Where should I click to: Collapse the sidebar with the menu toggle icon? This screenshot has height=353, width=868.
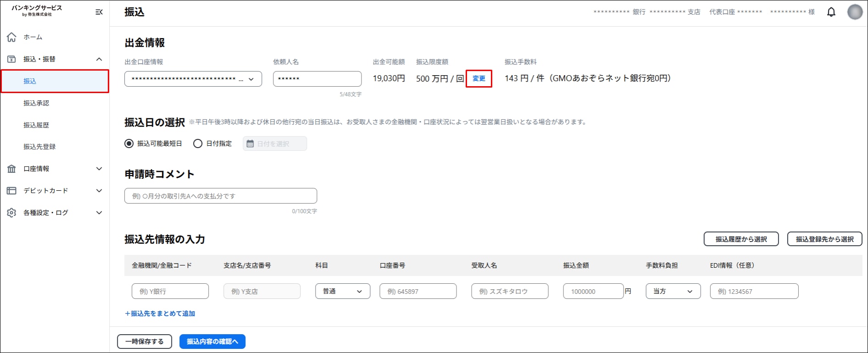pyautogui.click(x=99, y=12)
